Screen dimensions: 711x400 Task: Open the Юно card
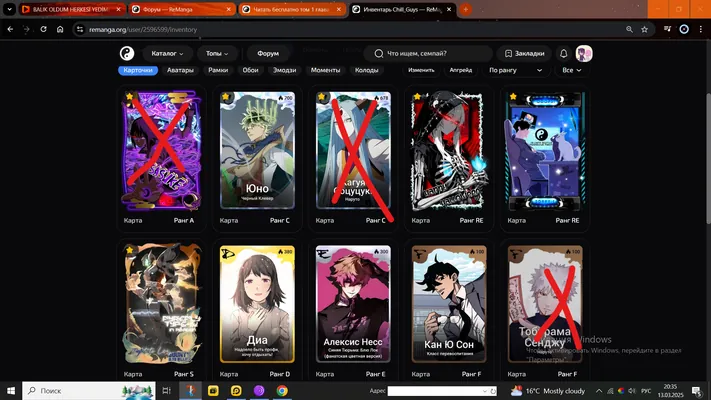coord(257,151)
